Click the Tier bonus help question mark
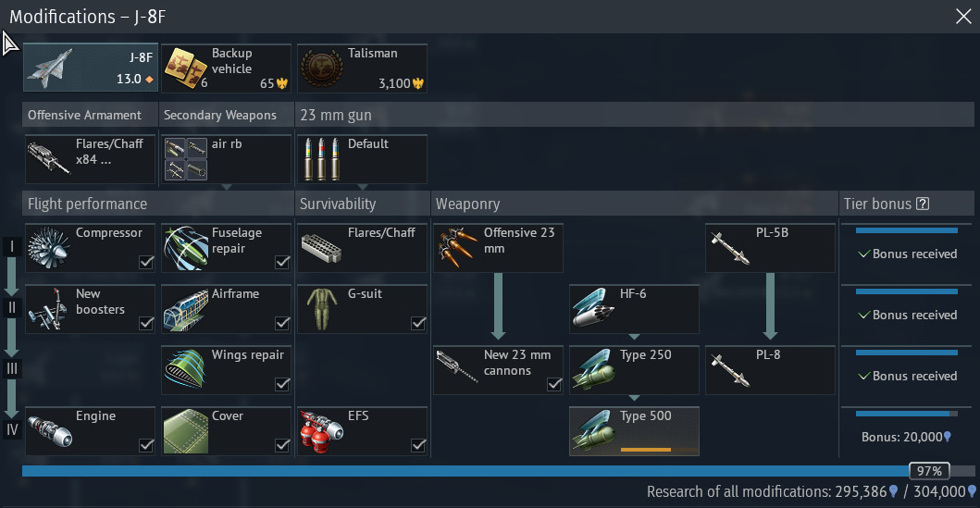 point(923,204)
